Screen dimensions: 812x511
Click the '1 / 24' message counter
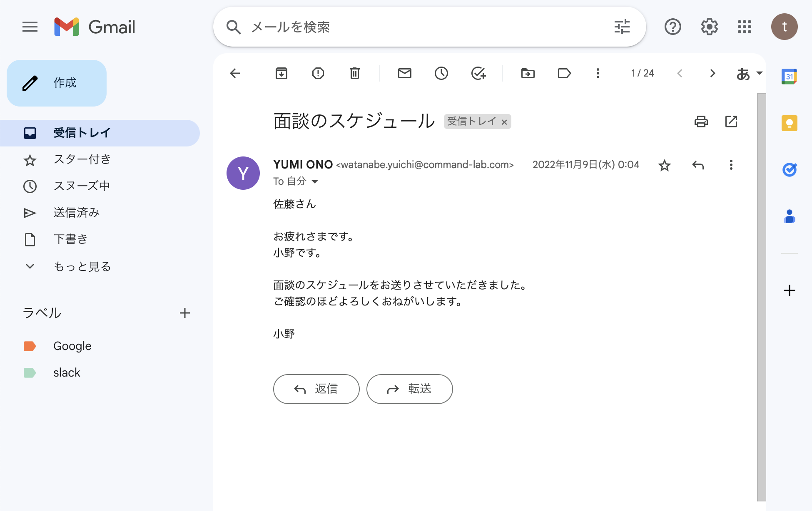click(643, 73)
